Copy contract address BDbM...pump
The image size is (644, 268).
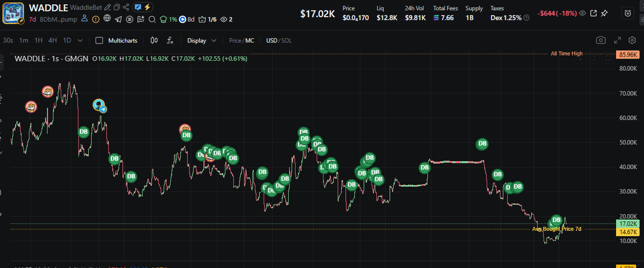click(x=58, y=19)
